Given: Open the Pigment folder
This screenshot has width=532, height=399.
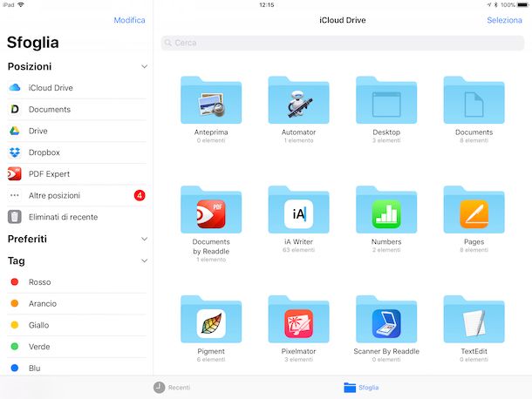Looking at the screenshot, I should tap(211, 319).
